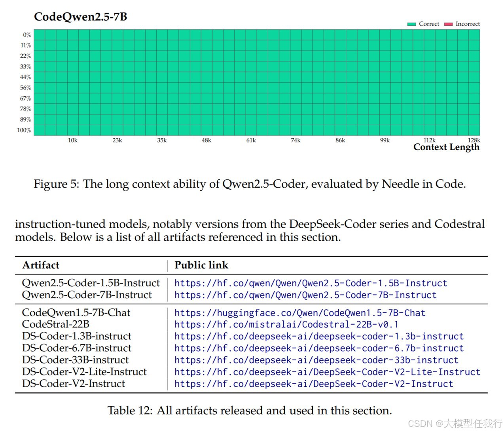Screen dimensions: 504x432
Task: Click the CodeQwen2.5-7B chart title
Action: click(x=81, y=17)
